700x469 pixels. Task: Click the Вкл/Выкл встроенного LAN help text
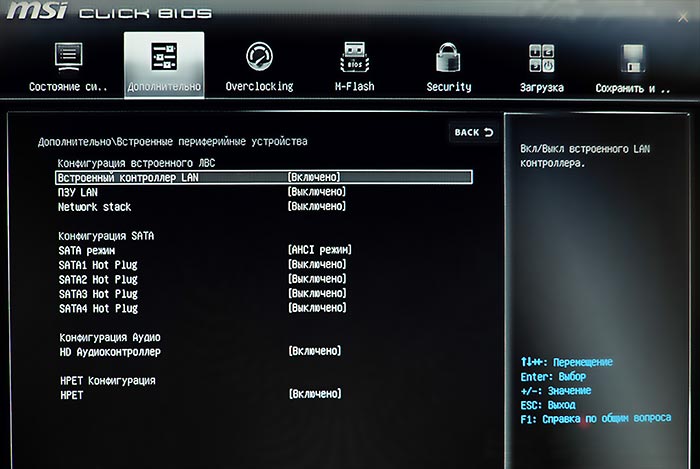coord(585,156)
